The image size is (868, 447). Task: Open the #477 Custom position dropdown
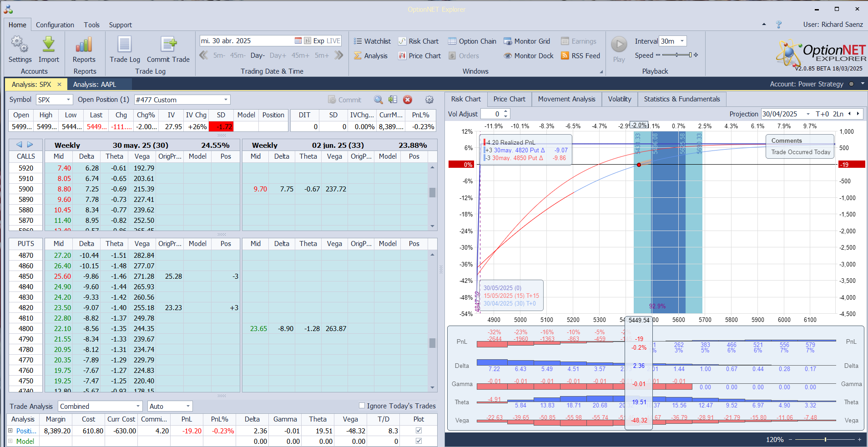[x=226, y=100]
